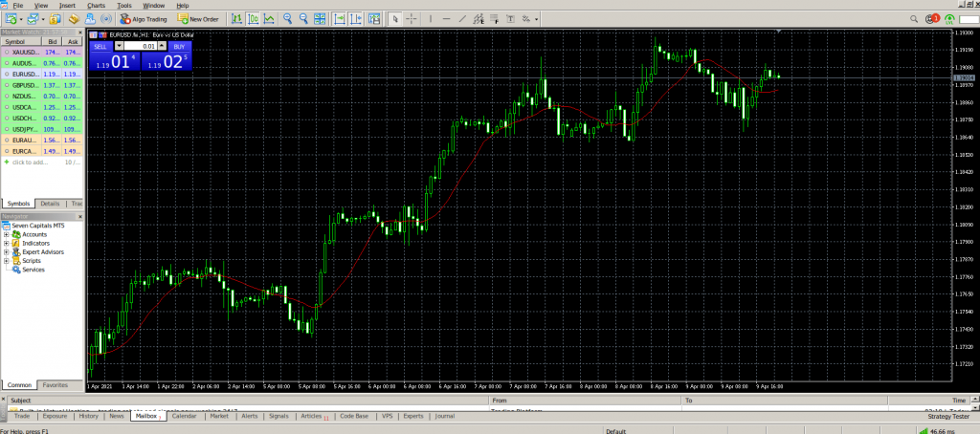
Task: Toggle the Navigator toolbar icon
Action: 90,19
